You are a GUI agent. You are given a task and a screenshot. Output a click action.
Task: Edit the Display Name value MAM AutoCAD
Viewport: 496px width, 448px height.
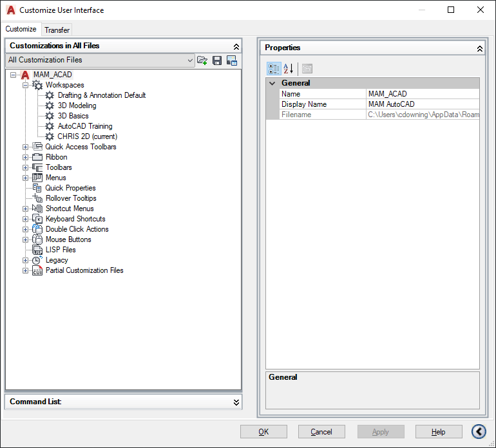[423, 104]
